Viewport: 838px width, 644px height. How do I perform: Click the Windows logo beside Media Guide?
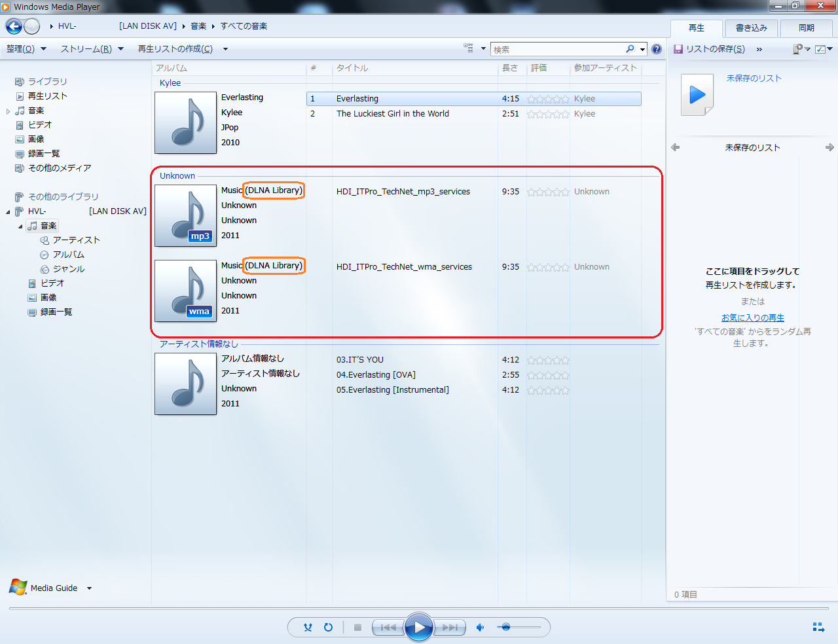coord(18,587)
